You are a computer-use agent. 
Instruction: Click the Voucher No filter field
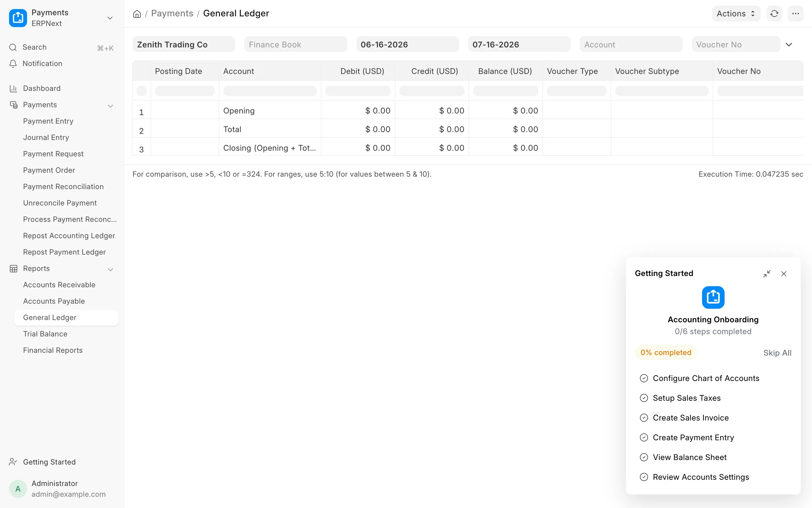pyautogui.click(x=736, y=44)
